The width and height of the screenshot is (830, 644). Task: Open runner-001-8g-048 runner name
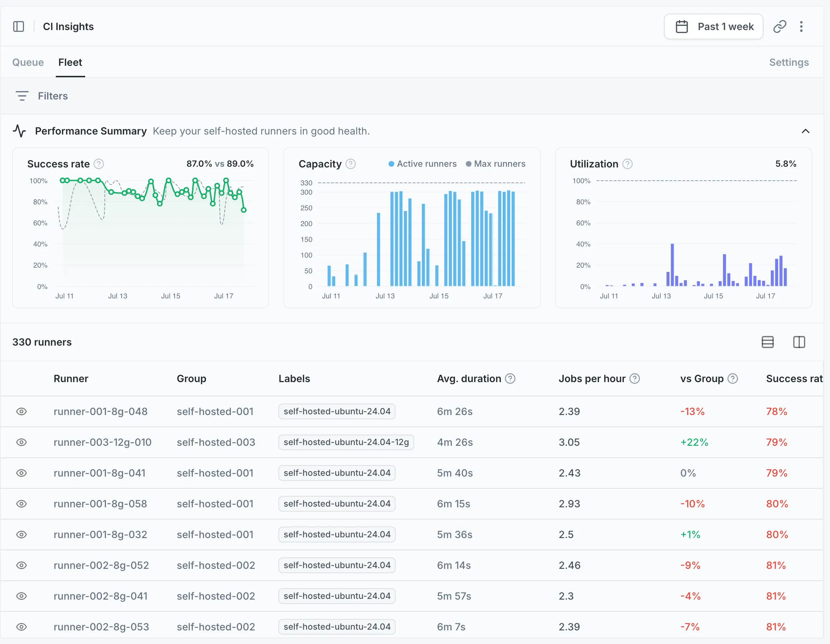101,411
